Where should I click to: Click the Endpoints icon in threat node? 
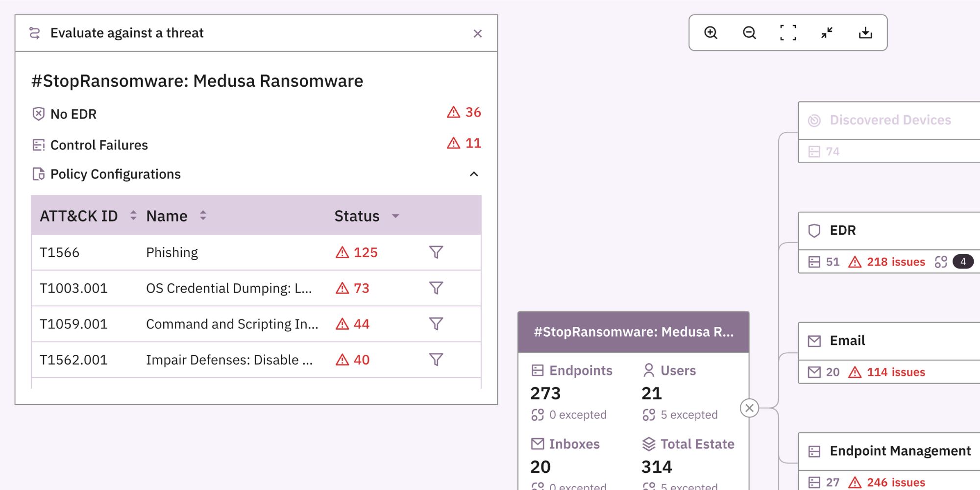click(x=538, y=370)
